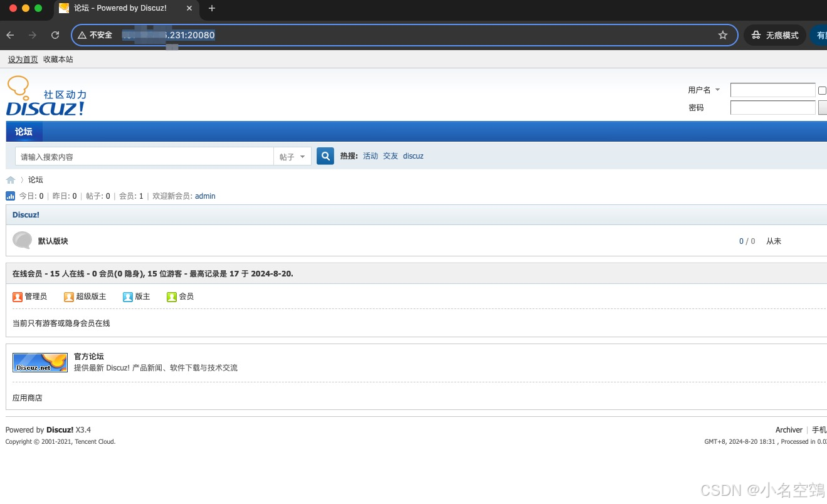This screenshot has width=827, height=504.
Task: Click the not-secure warning icon in address bar
Action: [82, 35]
